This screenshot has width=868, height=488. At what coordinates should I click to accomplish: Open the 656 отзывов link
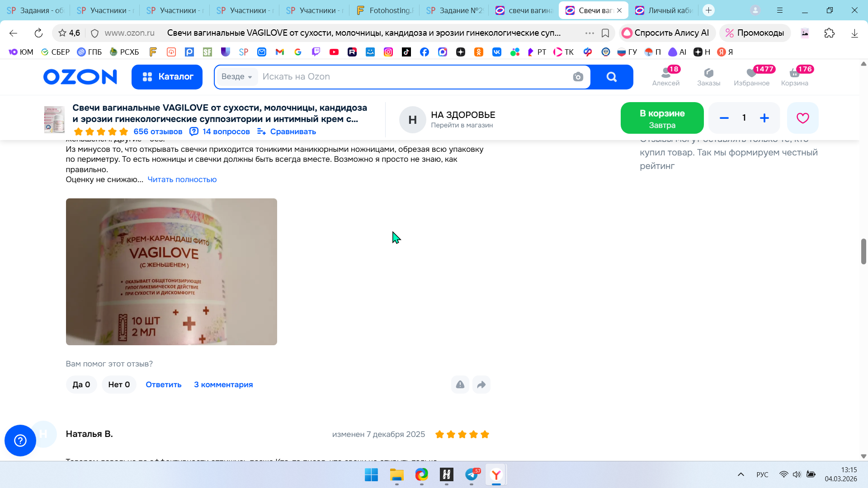pyautogui.click(x=158, y=131)
